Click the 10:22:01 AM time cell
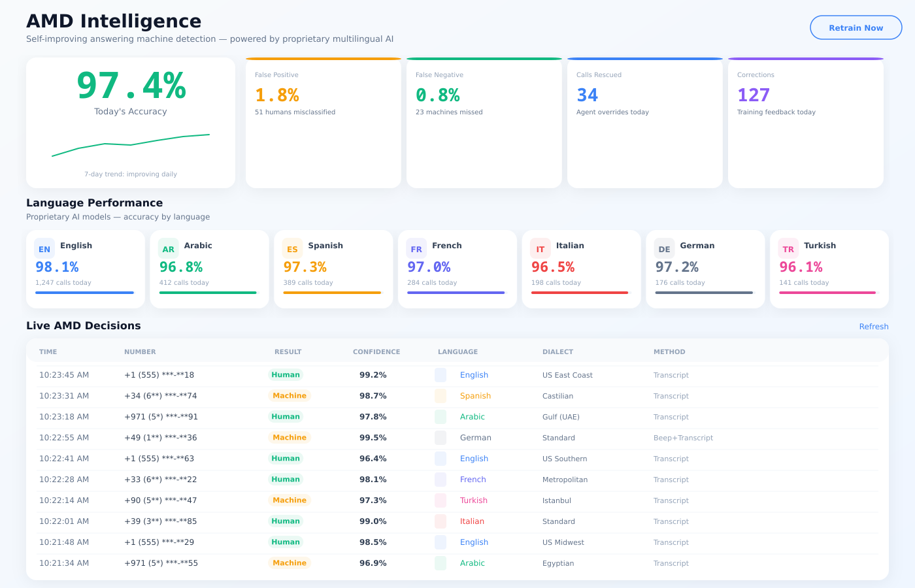 pos(64,521)
